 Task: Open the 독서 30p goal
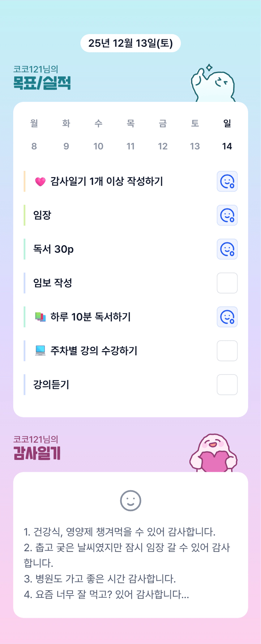coord(53,249)
